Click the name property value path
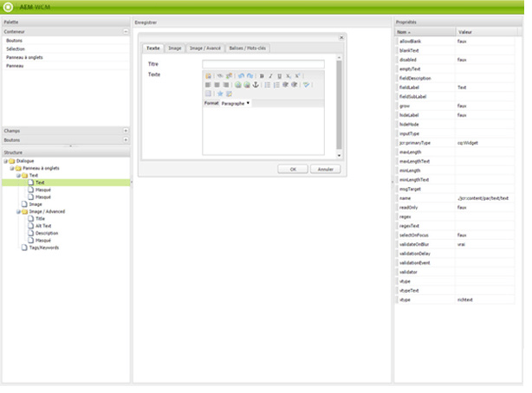532x393 pixels. 483,198
